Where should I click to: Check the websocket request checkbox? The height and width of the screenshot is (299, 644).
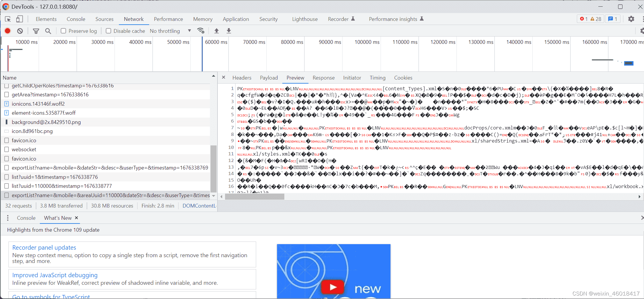[x=7, y=149]
